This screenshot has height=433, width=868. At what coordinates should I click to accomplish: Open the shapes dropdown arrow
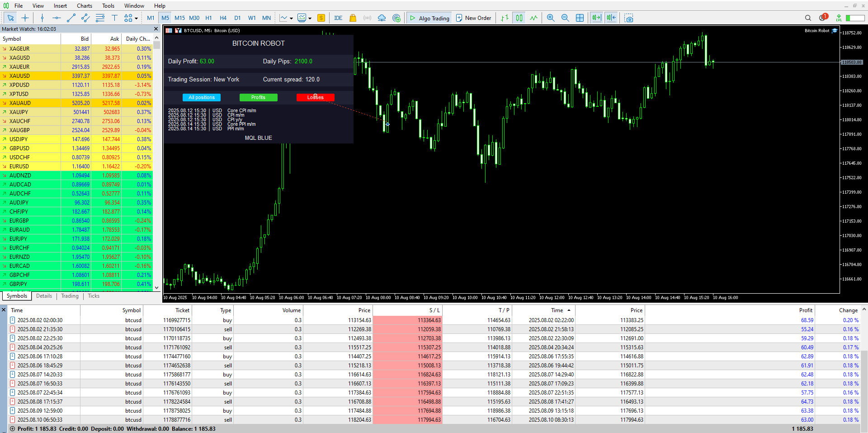(x=136, y=18)
